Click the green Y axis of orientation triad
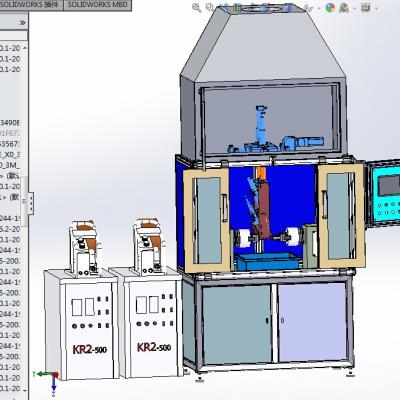400x400 pixels. [43, 374]
